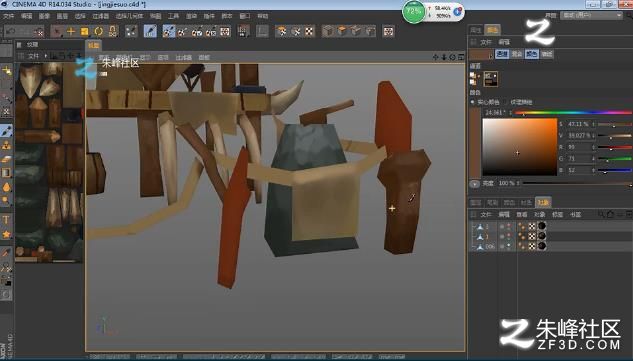Click the orange color picker square

pos(520,147)
